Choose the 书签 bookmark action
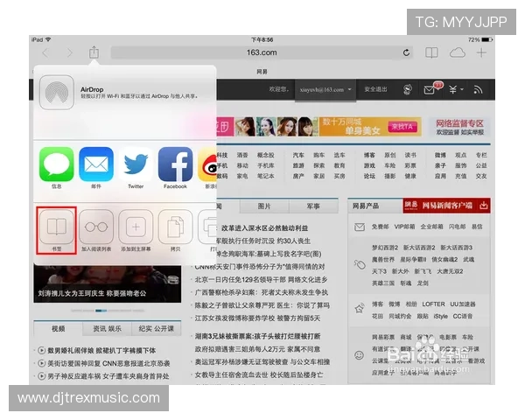This screenshot has width=525, height=420. [x=57, y=230]
